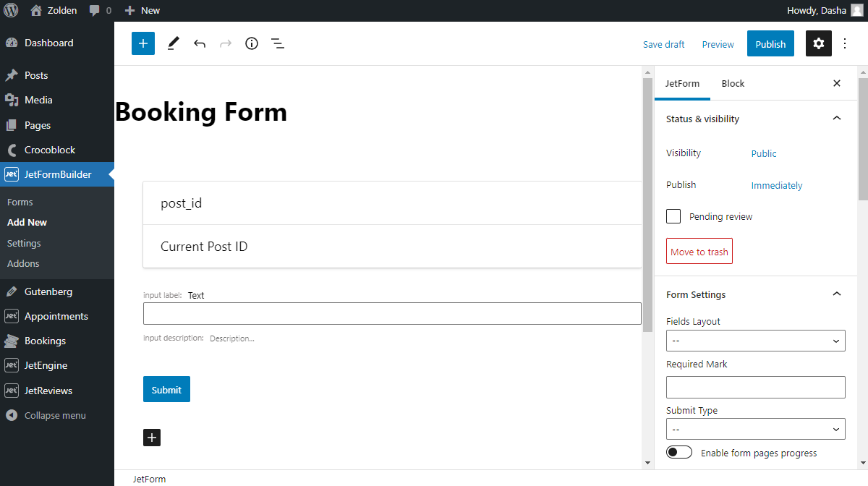Open the Details information icon

point(252,43)
